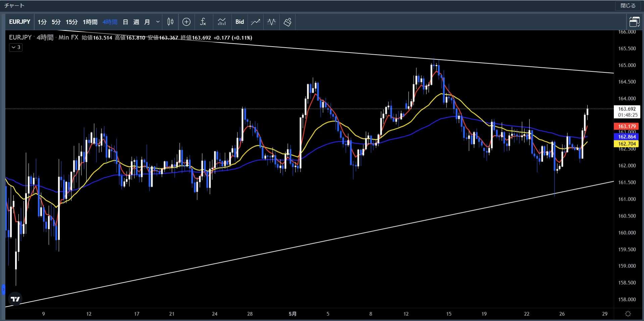Click the chart title EURJPY 4時間 Min FX
This screenshot has height=321, width=644.
(x=44, y=38)
